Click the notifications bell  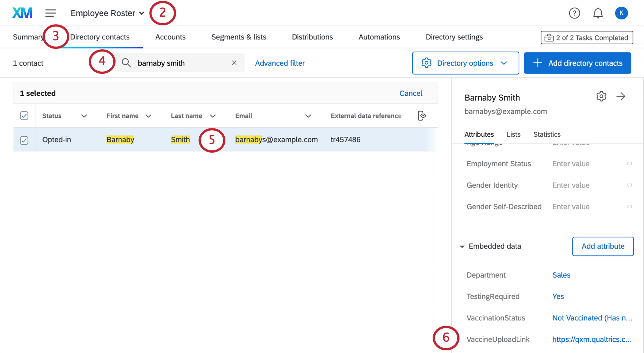pos(598,13)
